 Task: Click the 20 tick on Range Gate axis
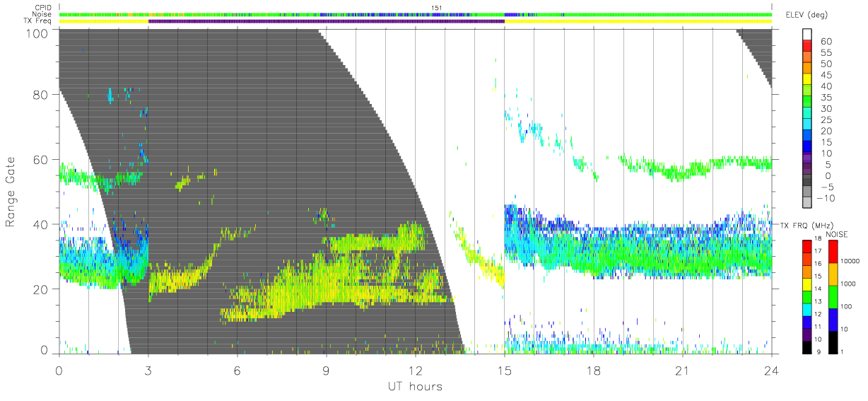coord(41,289)
